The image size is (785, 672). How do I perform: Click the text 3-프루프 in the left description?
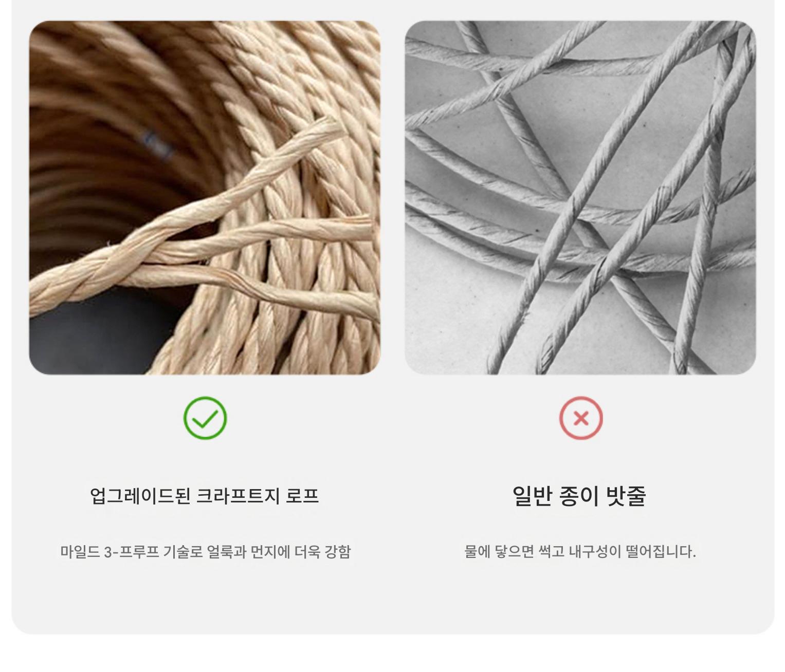132,552
